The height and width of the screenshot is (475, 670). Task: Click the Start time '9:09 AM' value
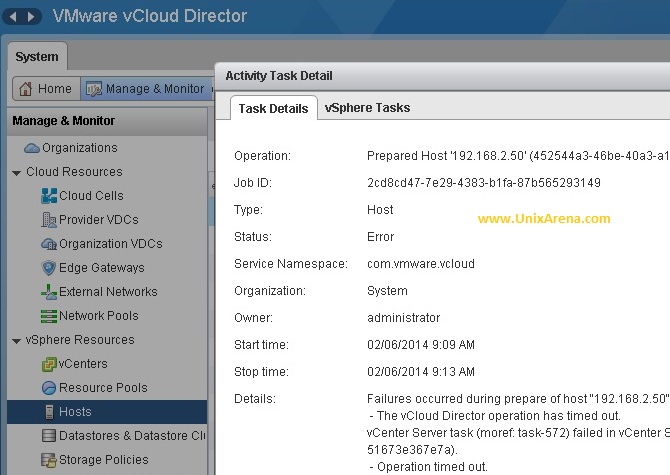[x=421, y=345]
